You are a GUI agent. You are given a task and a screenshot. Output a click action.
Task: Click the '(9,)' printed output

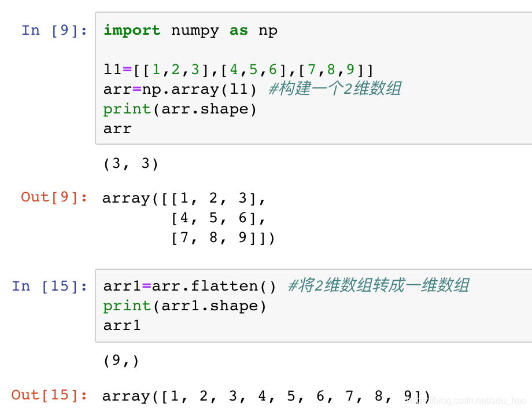pos(121,361)
